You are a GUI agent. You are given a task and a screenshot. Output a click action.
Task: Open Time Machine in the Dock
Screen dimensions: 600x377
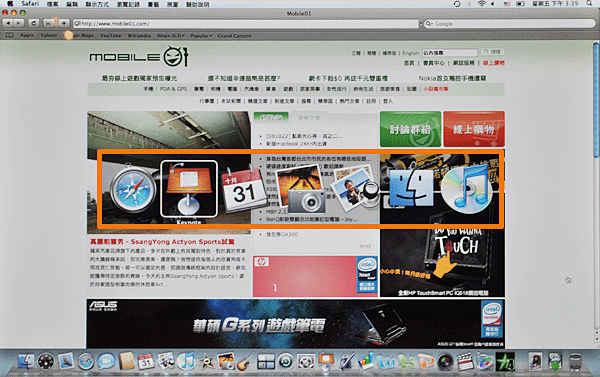click(285, 361)
